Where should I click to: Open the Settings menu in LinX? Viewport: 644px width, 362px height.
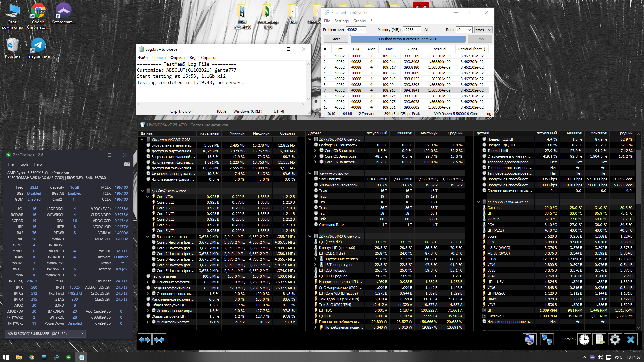342,21
